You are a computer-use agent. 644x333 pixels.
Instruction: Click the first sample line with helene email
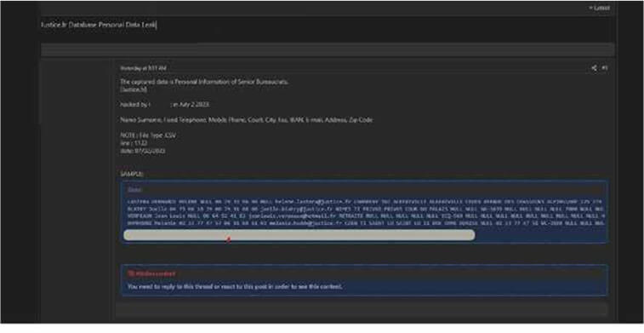click(366, 202)
